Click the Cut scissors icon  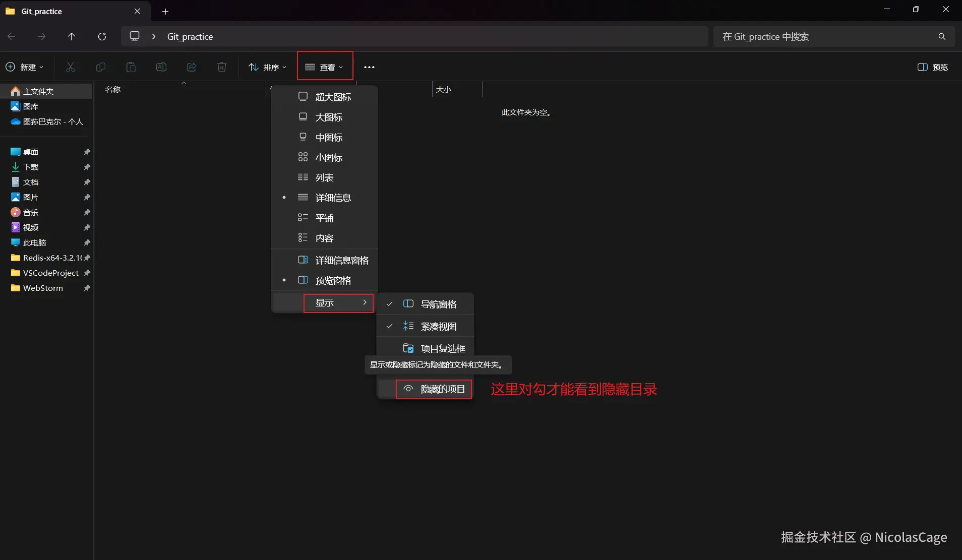[71, 67]
